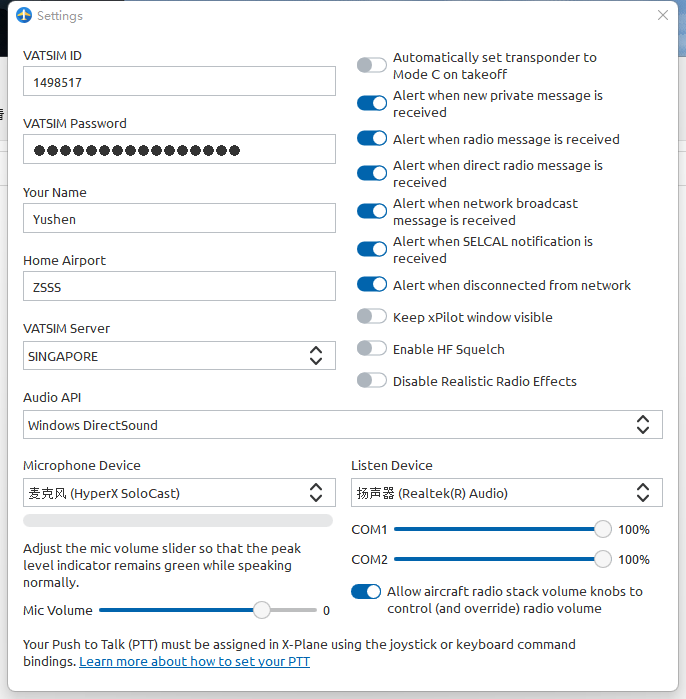Viewport: 686px width, 699px height.
Task: Turn off alert when radio message received
Action: [372, 138]
